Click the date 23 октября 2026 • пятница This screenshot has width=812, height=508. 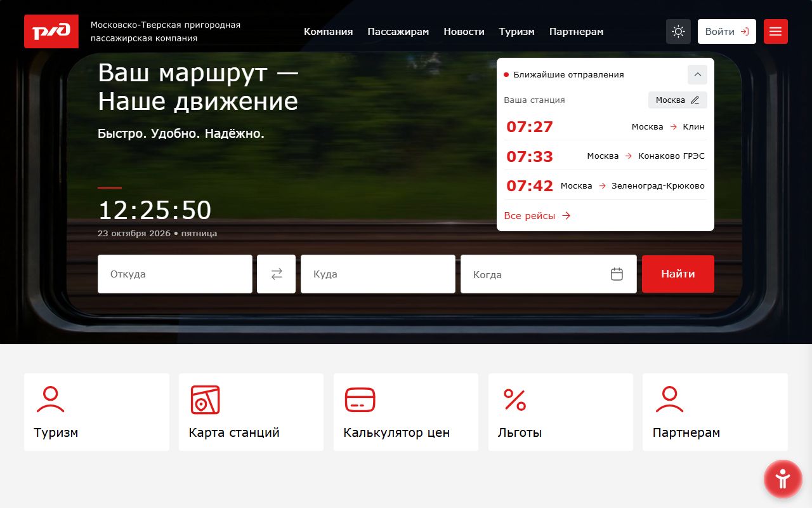coord(157,234)
